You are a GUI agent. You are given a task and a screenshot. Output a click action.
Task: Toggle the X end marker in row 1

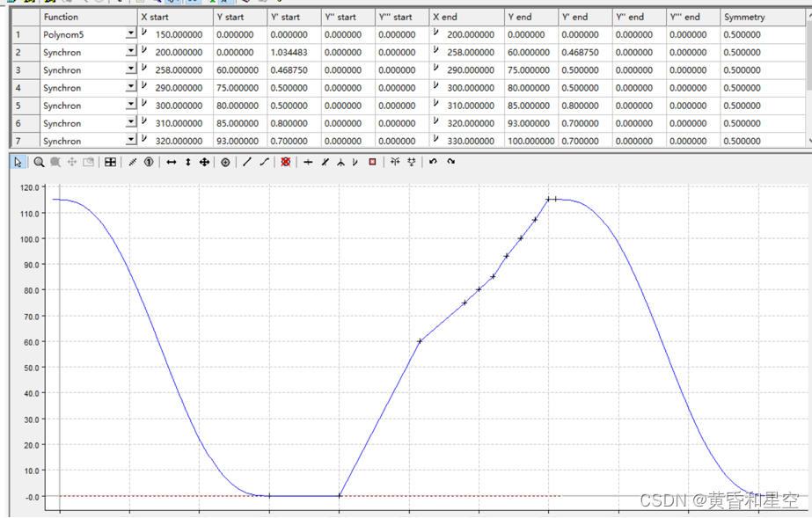[436, 33]
